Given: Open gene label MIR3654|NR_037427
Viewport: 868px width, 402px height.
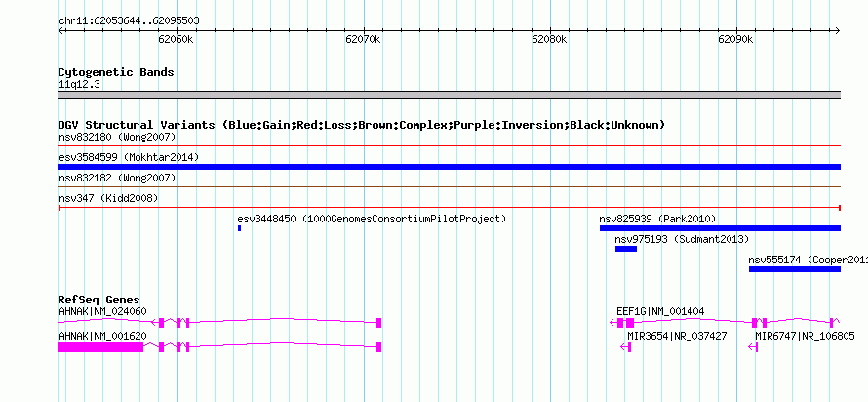Looking at the screenshot, I should [x=677, y=336].
